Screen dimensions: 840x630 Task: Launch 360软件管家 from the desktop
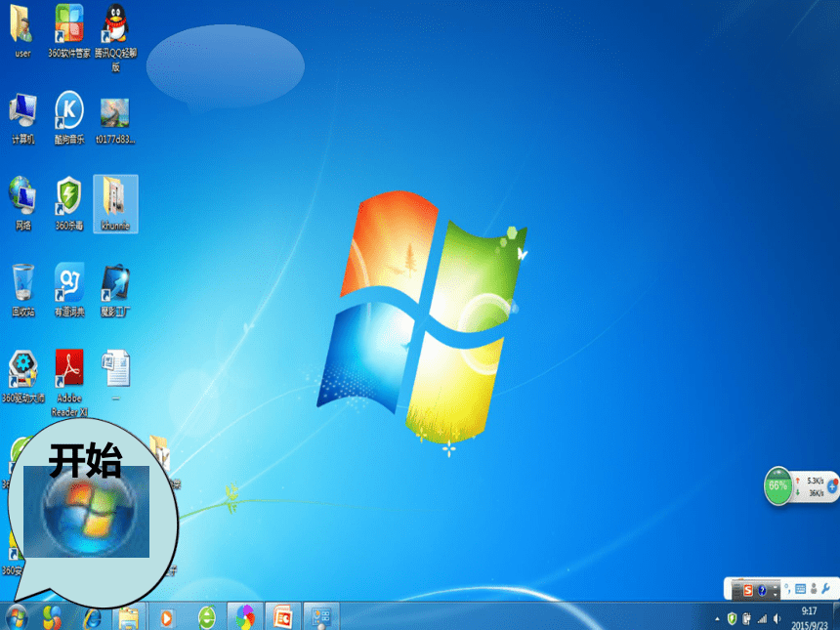coord(69,30)
